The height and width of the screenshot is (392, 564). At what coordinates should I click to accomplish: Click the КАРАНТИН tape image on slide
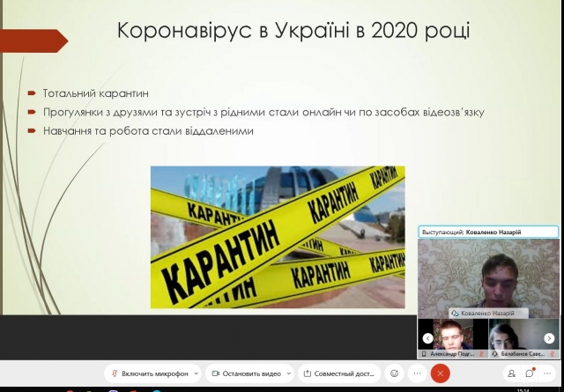click(x=278, y=237)
